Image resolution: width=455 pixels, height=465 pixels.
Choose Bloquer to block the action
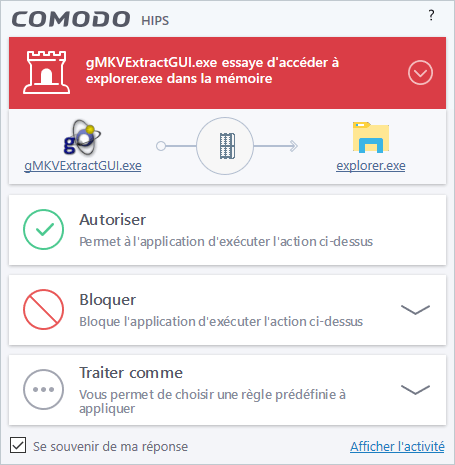point(227,310)
